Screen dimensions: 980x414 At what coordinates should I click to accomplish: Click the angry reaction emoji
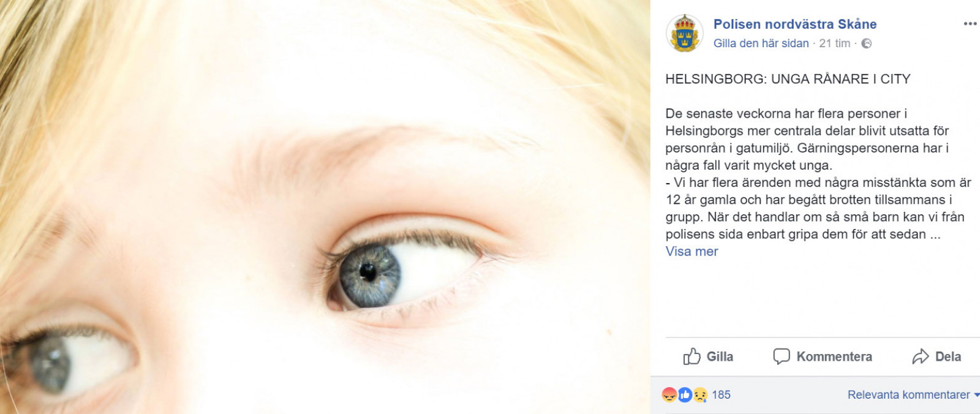point(669,395)
